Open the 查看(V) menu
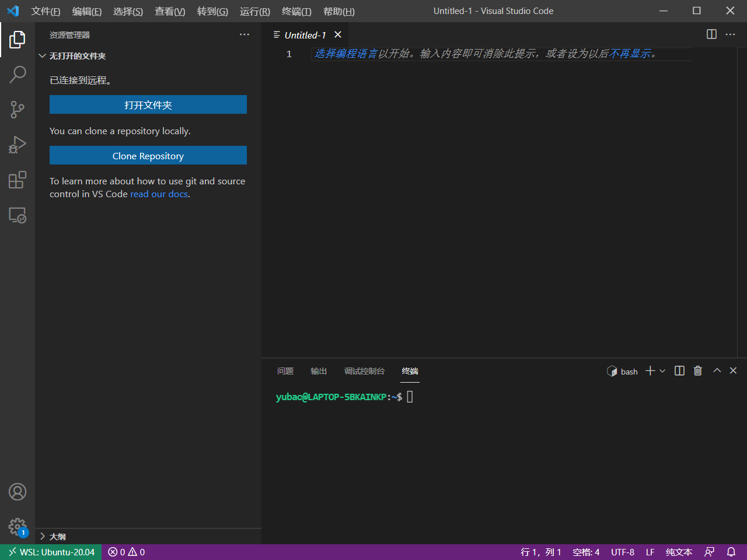The image size is (747, 560). pyautogui.click(x=170, y=12)
